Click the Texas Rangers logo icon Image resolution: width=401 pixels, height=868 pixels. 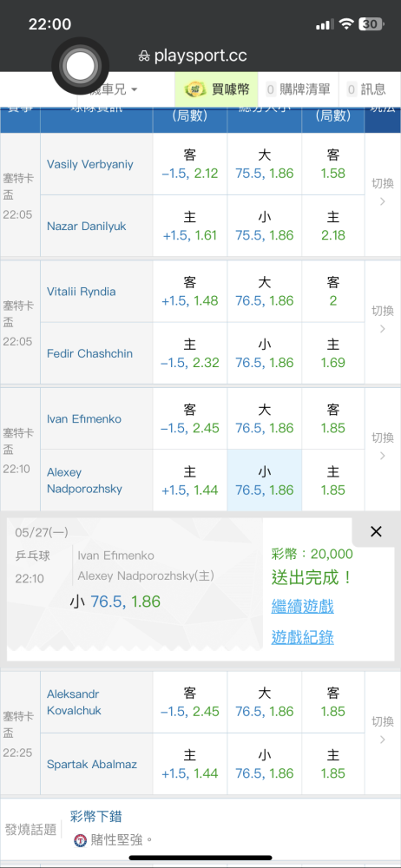coord(81,840)
